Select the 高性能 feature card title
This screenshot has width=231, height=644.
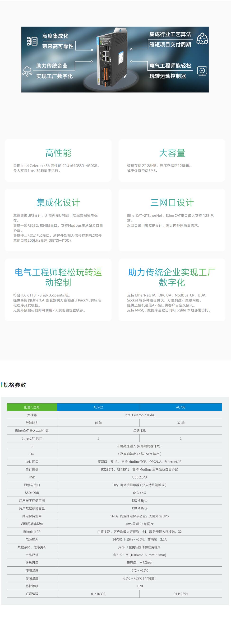[58, 153]
